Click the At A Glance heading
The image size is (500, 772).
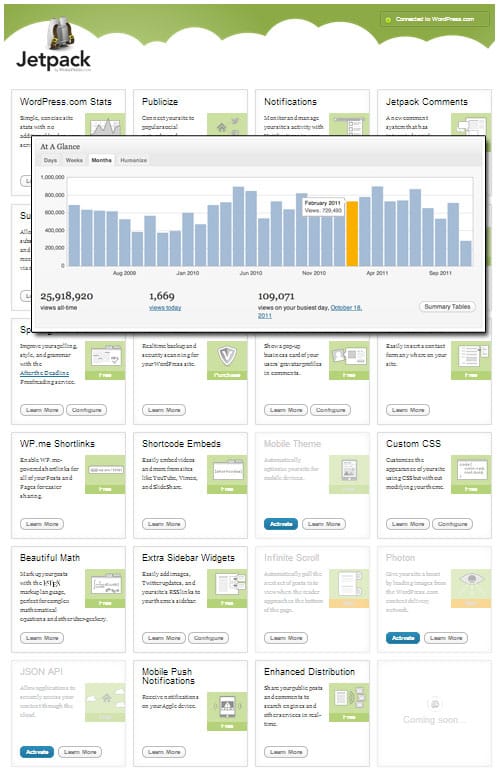60,147
